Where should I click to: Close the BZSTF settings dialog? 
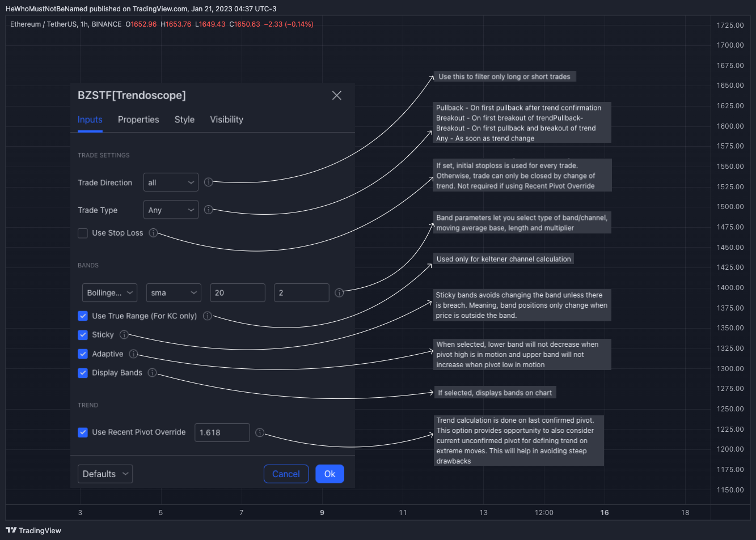coord(337,95)
